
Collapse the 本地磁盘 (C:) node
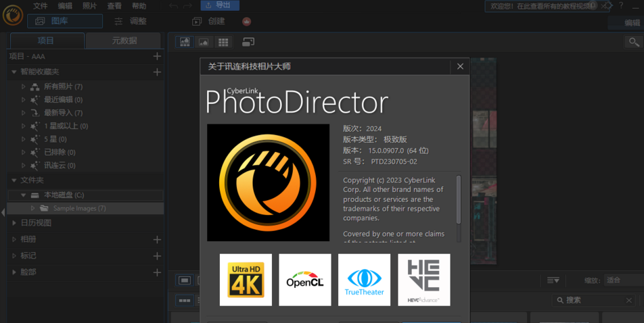pos(24,195)
